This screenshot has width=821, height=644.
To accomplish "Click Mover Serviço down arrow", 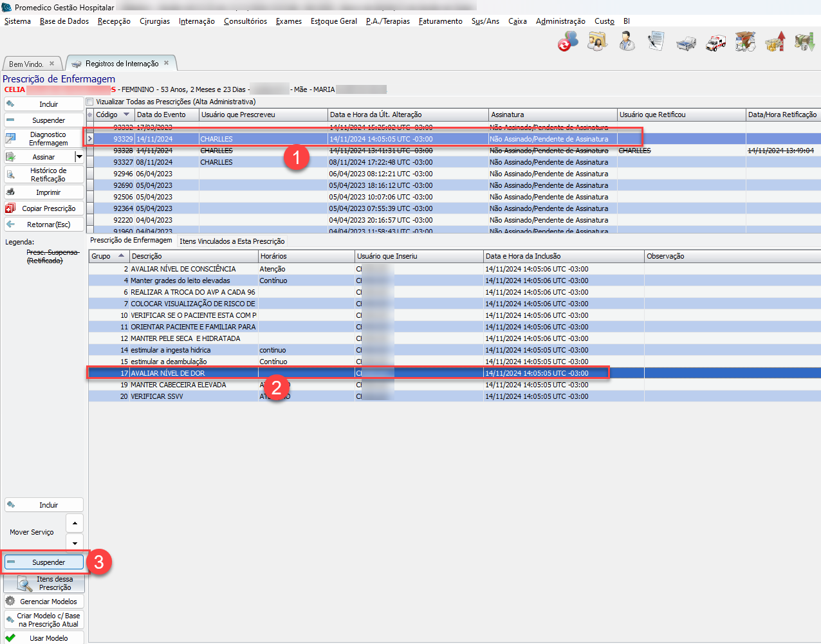I will (75, 543).
